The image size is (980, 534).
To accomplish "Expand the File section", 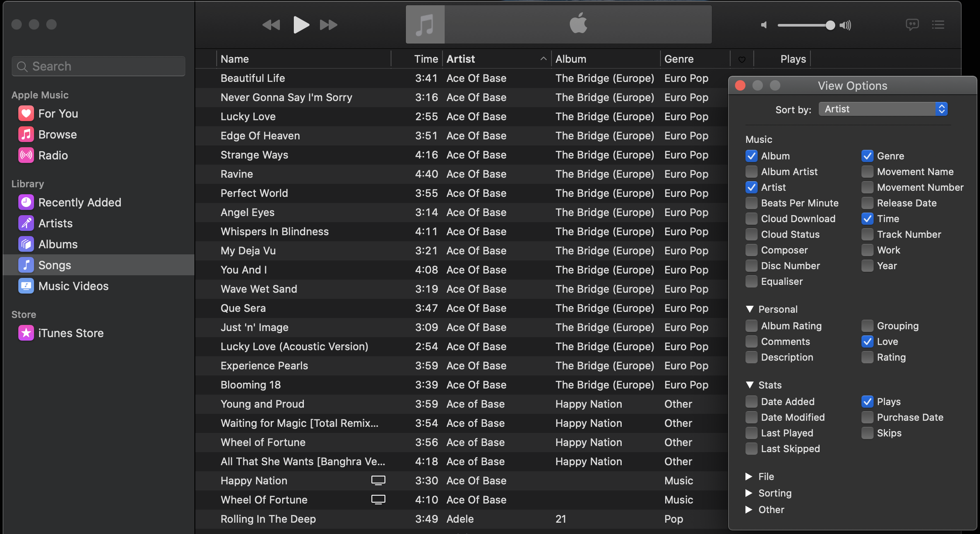I will tap(749, 477).
